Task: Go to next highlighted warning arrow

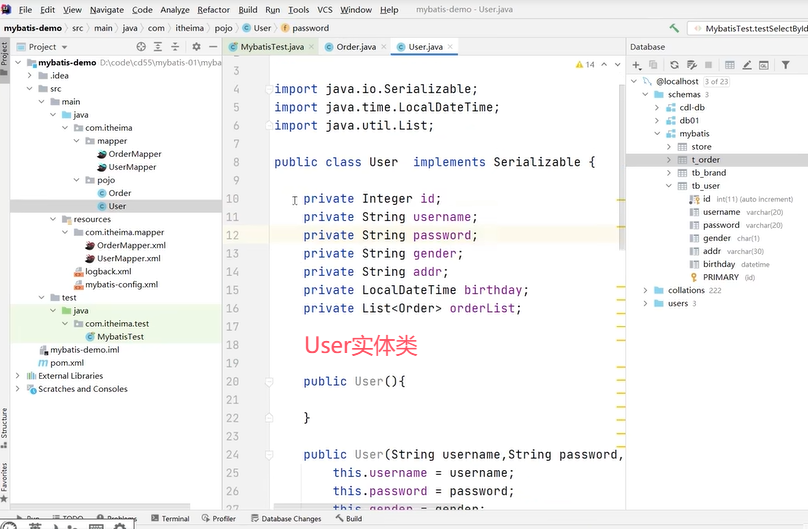Action: pyautogui.click(x=617, y=64)
